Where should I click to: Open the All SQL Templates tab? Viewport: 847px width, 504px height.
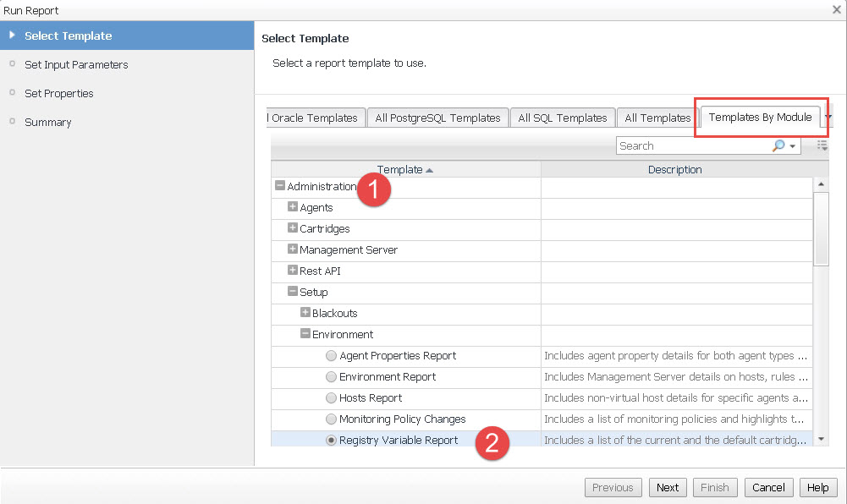[562, 118]
